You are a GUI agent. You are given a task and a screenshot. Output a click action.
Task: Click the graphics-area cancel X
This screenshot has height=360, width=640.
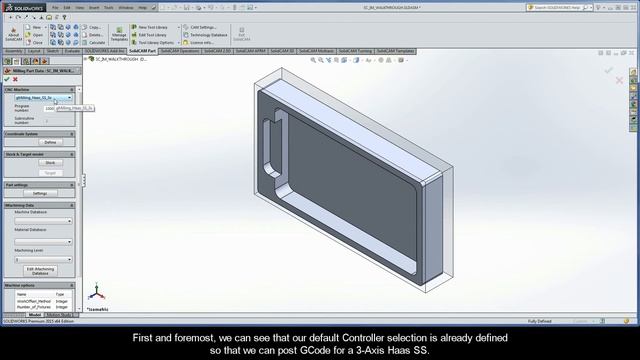[619, 80]
